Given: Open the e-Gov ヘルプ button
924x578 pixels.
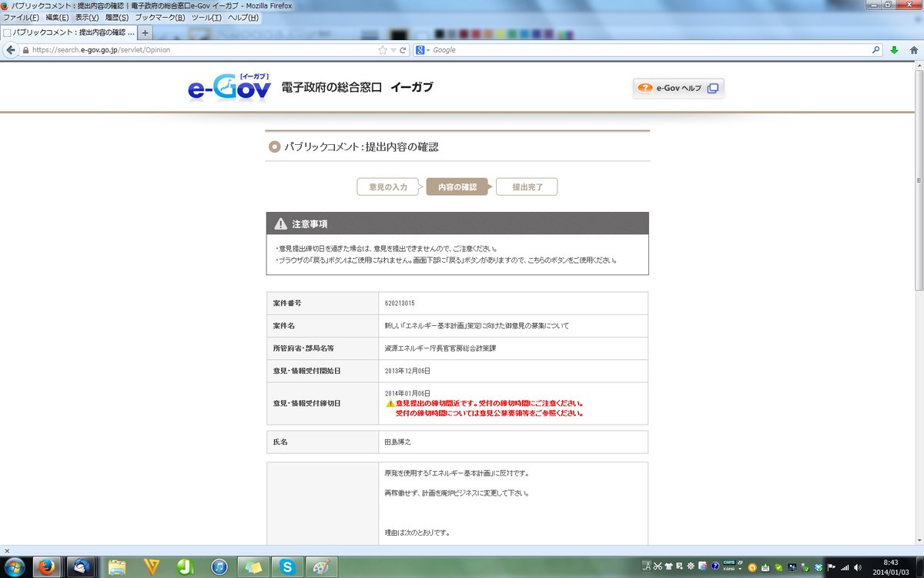Looking at the screenshot, I should pos(678,88).
